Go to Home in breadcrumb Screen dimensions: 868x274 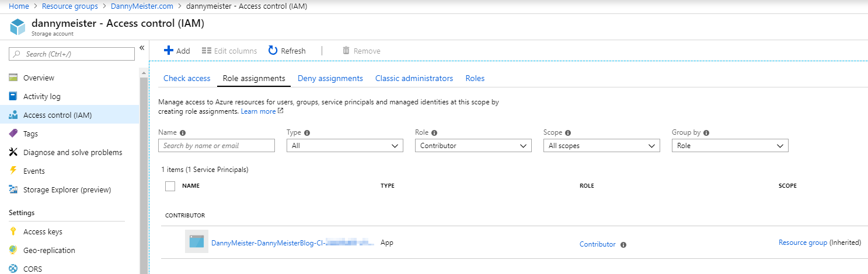tap(19, 6)
